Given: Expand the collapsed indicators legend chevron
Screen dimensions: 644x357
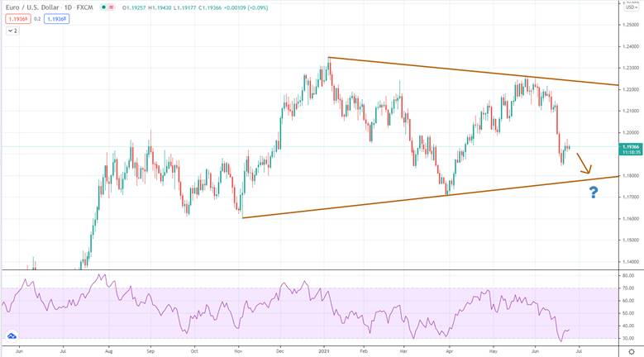Looking at the screenshot, I should point(12,31).
